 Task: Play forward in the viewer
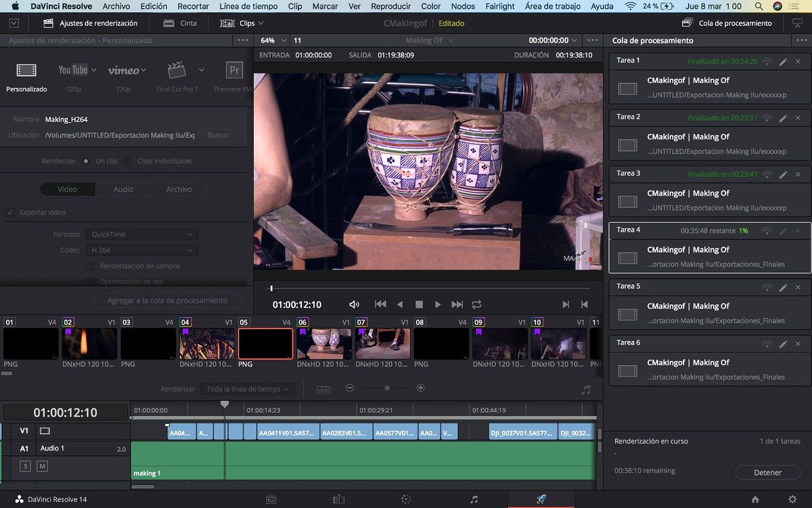pyautogui.click(x=438, y=305)
